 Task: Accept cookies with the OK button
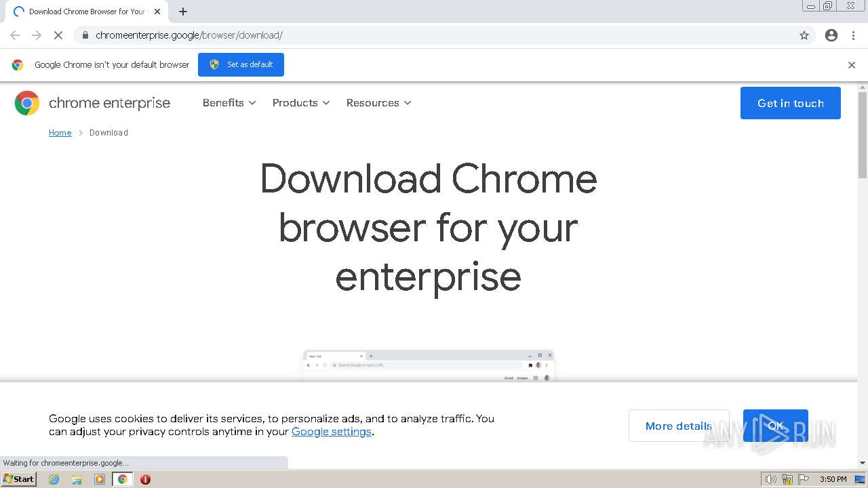(x=776, y=426)
